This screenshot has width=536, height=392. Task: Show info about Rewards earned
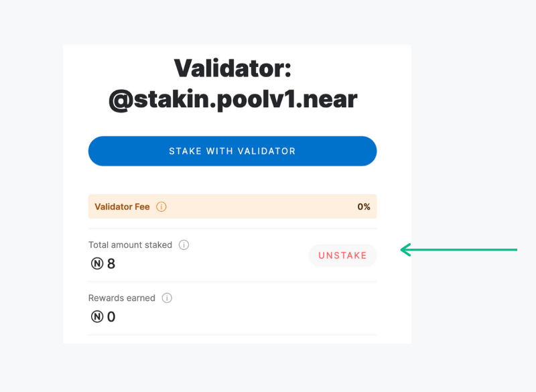(167, 298)
